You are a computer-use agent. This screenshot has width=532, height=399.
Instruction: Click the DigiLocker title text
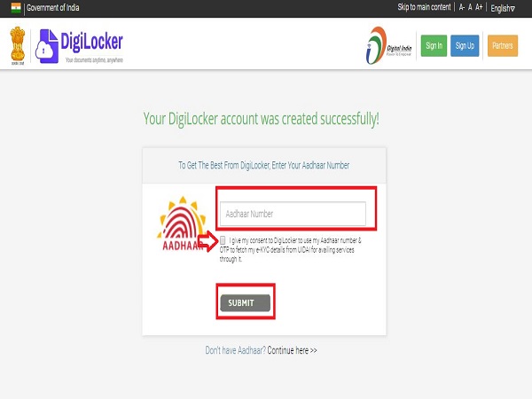pyautogui.click(x=91, y=42)
